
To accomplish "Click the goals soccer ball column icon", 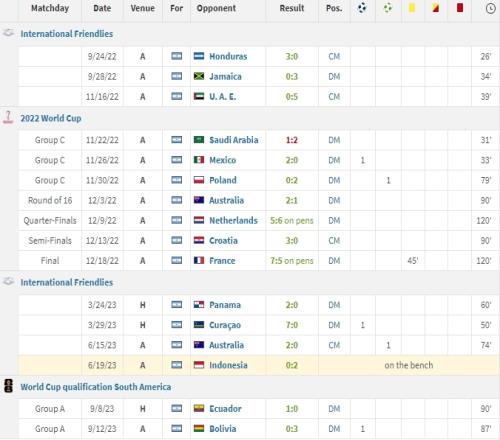I will pyautogui.click(x=362, y=8).
